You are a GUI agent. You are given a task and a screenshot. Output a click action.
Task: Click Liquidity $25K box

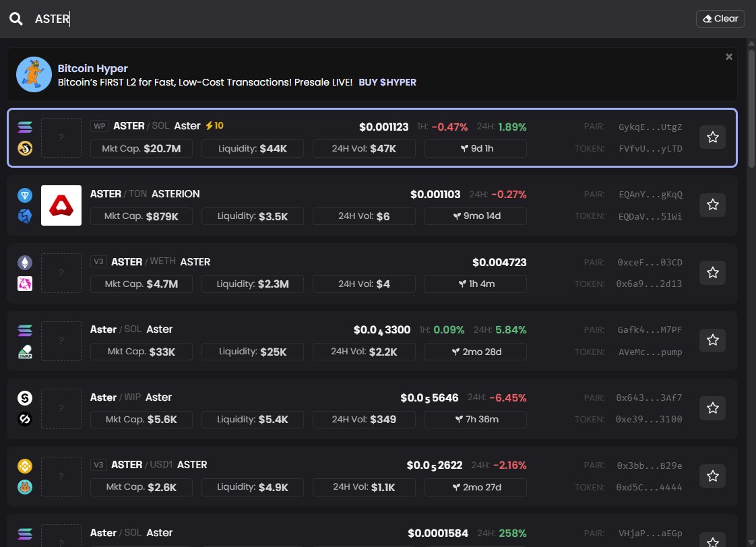click(x=253, y=352)
